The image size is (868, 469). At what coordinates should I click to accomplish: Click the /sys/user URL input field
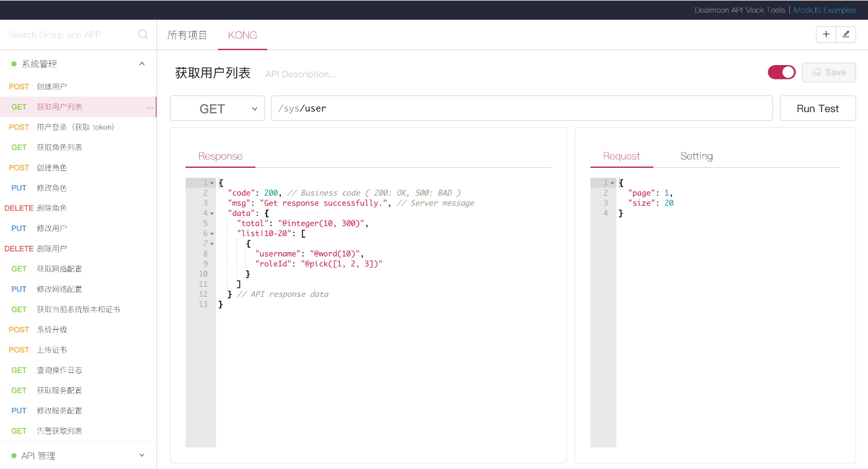(x=522, y=108)
